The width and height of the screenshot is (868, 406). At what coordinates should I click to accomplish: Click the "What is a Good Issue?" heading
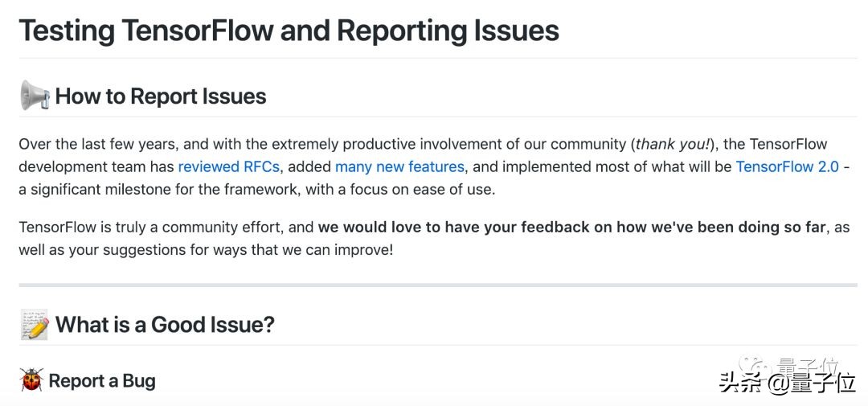(x=165, y=325)
